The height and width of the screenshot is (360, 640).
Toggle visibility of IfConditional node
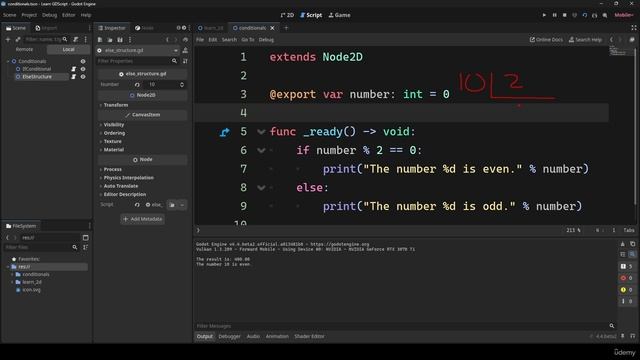[x=83, y=69]
